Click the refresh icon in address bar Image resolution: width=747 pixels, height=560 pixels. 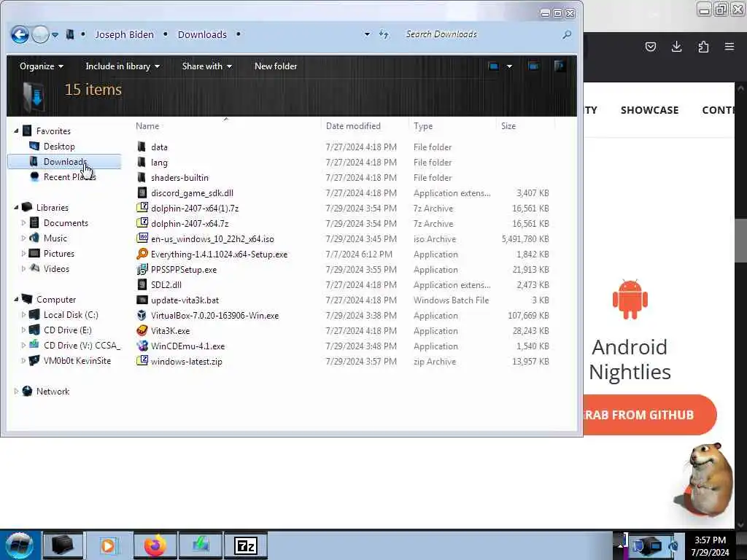384,34
